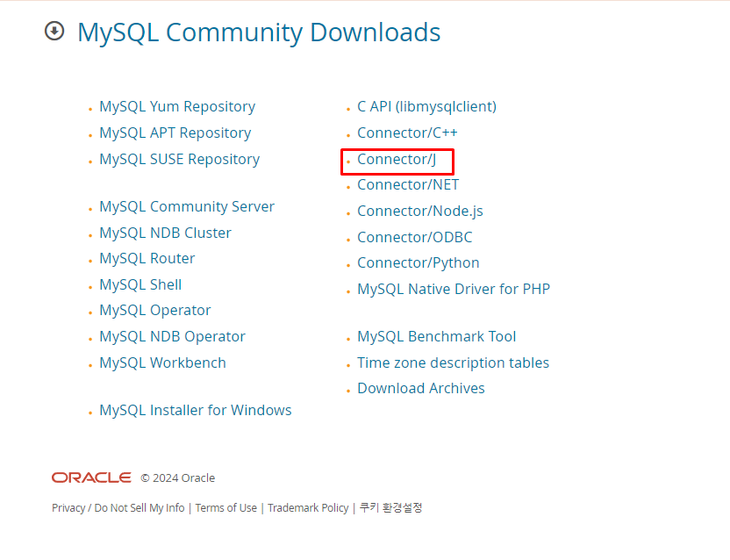Open Connector/Python download link
The image size is (730, 560).
coord(418,263)
